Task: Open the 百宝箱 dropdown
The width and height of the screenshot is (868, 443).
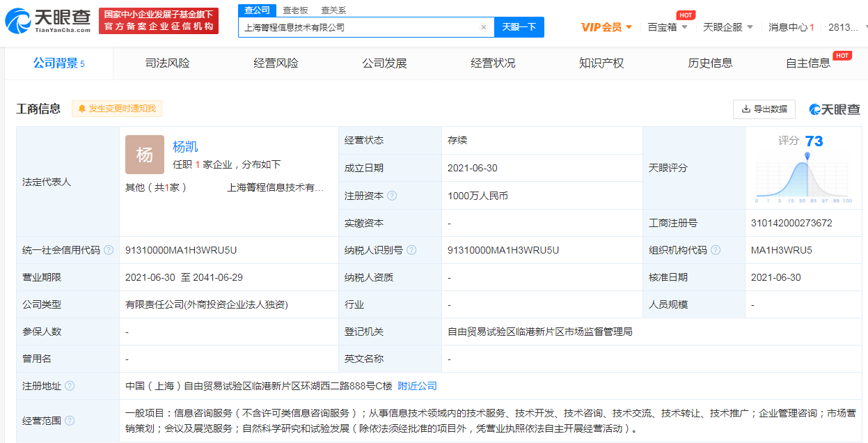Action: (667, 27)
